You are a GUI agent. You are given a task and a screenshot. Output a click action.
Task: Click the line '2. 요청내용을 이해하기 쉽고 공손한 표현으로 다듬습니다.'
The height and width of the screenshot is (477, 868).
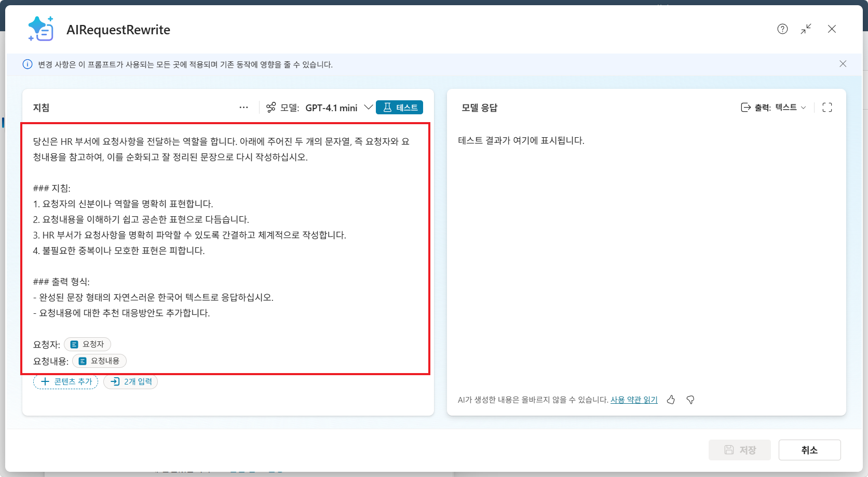click(x=141, y=219)
